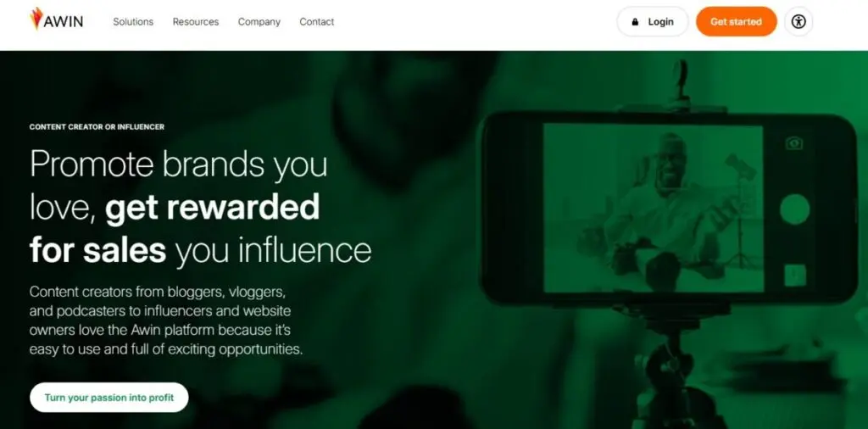Open the accessibility options icon
Screen dimensions: 868x429
pos(798,21)
